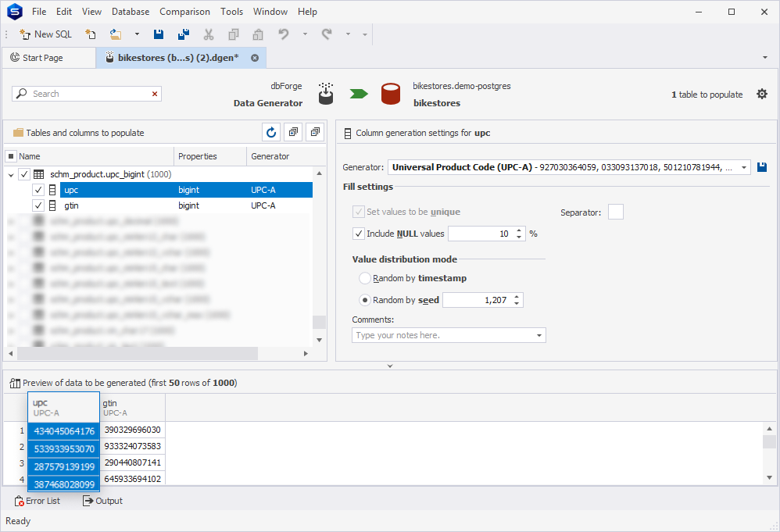Select Random by seed radio button
The width and height of the screenshot is (780, 532).
pos(365,300)
